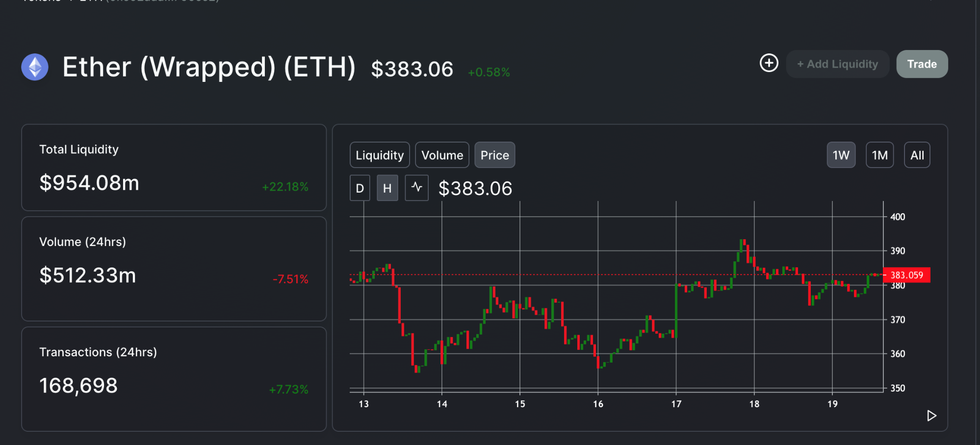The width and height of the screenshot is (980, 445).
Task: Switch the chart to the Volume tab
Action: (442, 155)
